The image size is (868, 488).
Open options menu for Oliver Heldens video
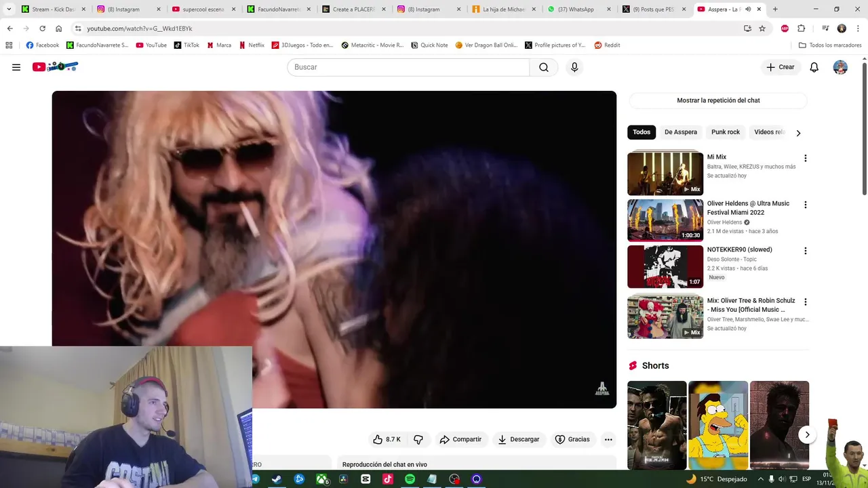click(x=805, y=205)
